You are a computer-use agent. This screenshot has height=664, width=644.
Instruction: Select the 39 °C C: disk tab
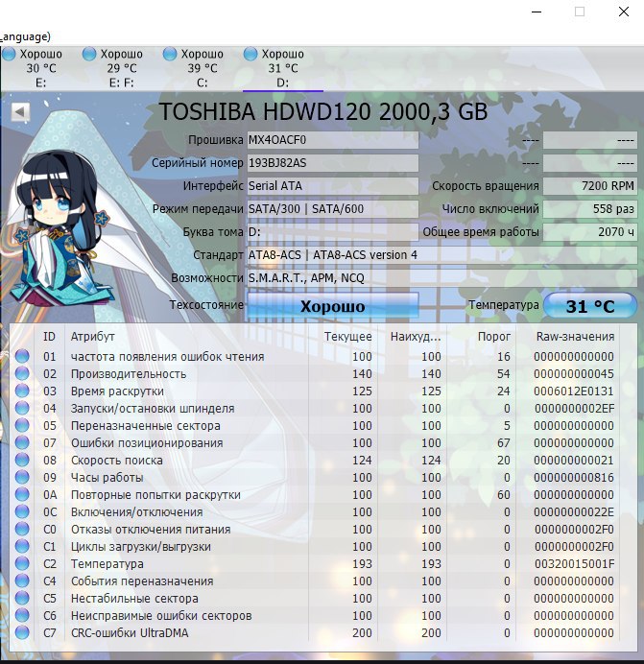click(202, 68)
